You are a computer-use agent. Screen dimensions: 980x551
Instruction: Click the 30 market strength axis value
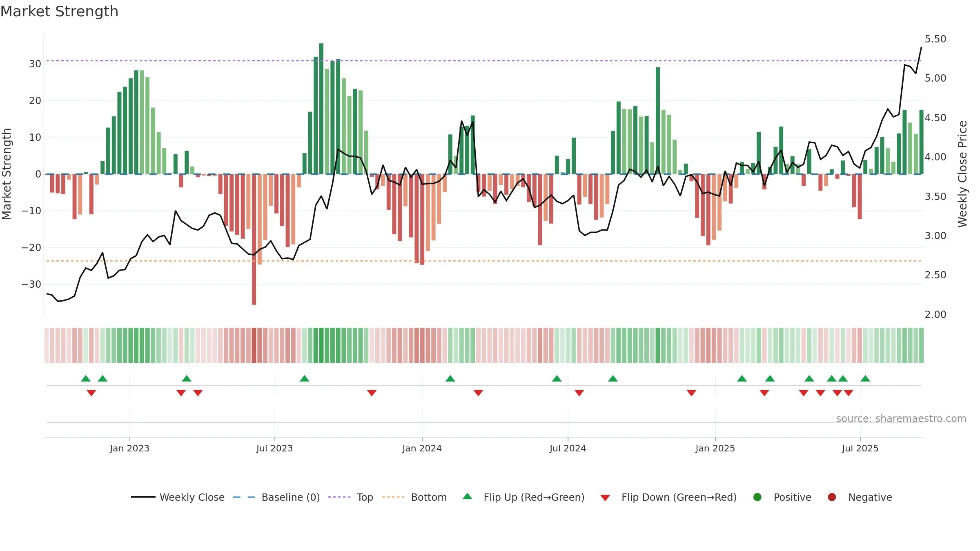35,64
